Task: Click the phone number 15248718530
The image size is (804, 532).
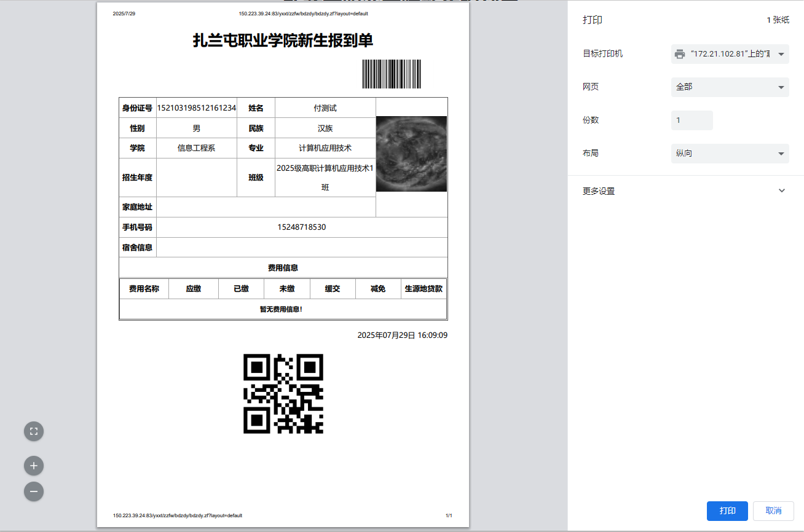Action: tap(302, 227)
